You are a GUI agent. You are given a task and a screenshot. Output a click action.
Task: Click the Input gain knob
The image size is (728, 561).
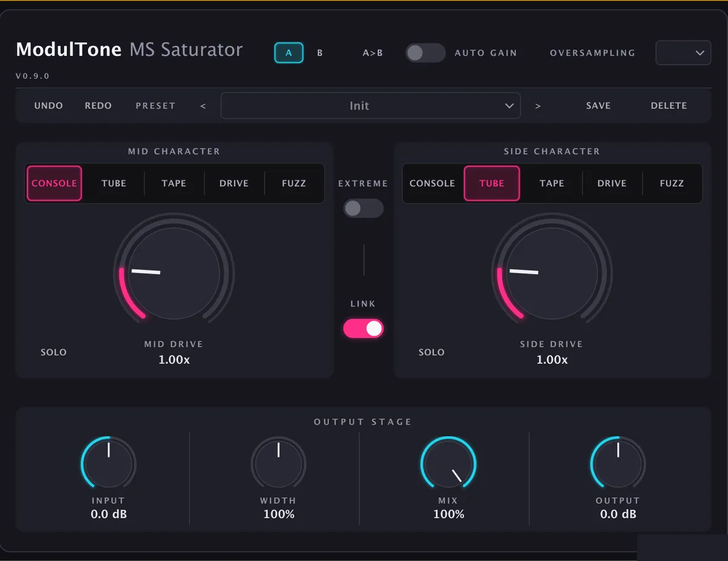pyautogui.click(x=109, y=464)
